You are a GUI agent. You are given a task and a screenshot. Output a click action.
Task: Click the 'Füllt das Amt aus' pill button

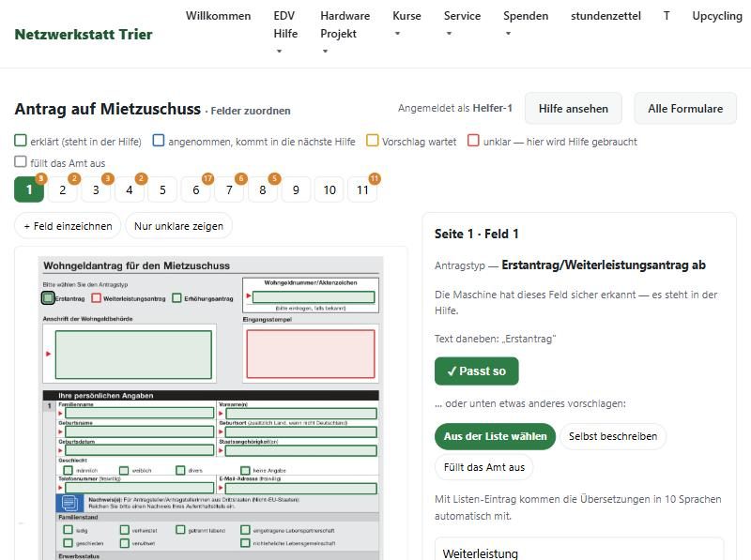click(484, 467)
